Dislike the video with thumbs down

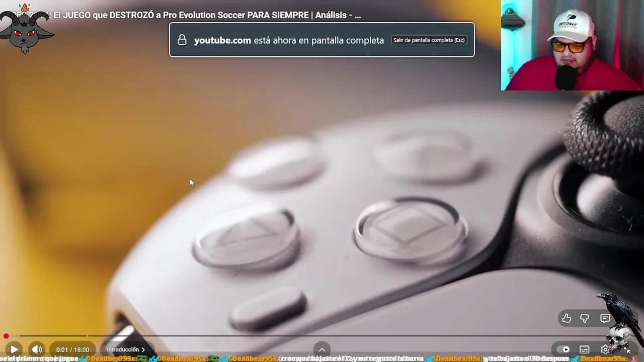585,318
